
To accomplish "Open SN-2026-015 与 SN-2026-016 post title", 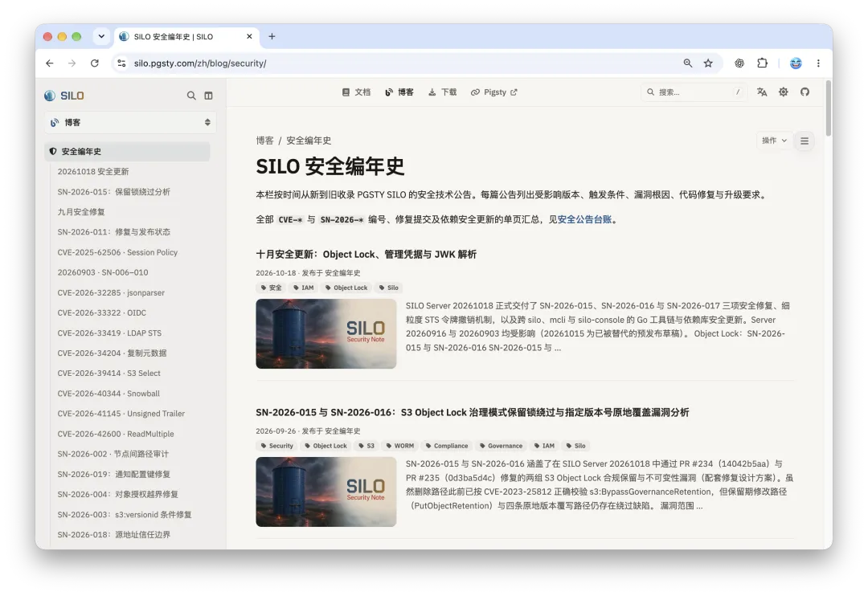I will 473,413.
